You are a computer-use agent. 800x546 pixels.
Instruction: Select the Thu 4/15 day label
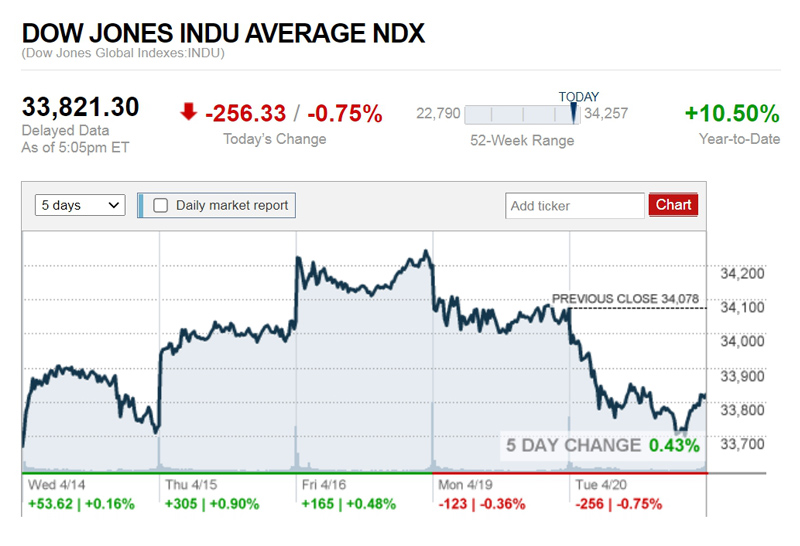tap(190, 485)
